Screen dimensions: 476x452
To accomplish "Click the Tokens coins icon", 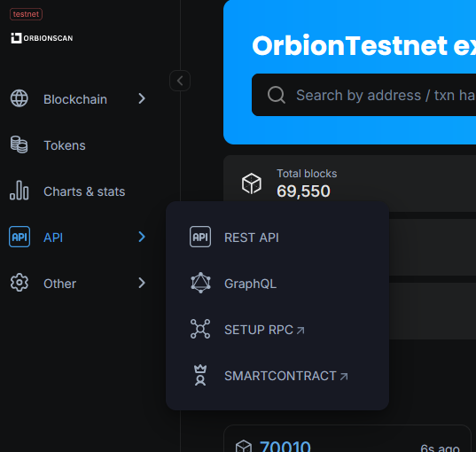I will click(x=20, y=144).
